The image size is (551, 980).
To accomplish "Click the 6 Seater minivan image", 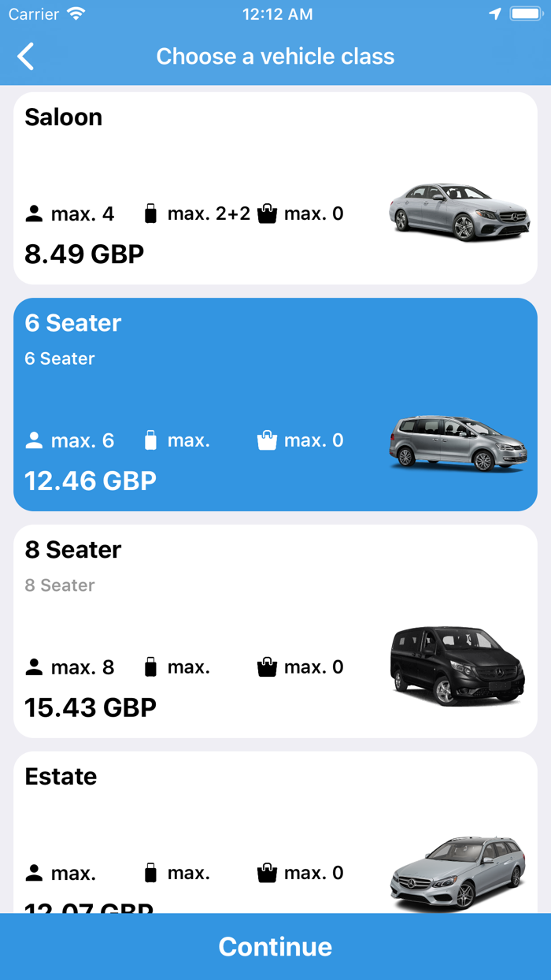I will pyautogui.click(x=458, y=444).
